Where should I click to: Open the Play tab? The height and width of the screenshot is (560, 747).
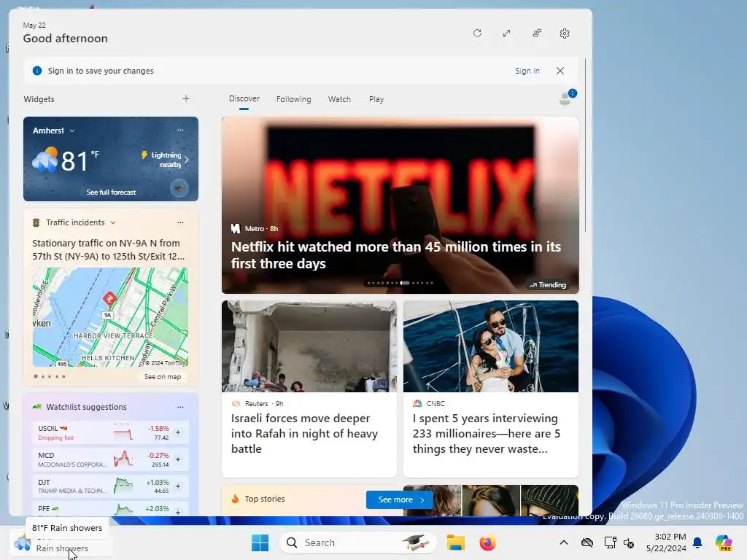click(x=376, y=99)
